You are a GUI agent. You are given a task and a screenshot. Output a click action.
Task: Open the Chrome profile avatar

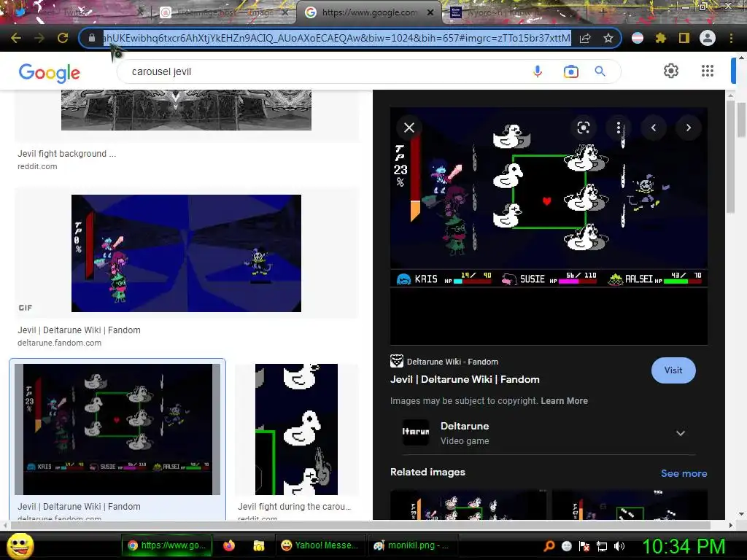(708, 38)
